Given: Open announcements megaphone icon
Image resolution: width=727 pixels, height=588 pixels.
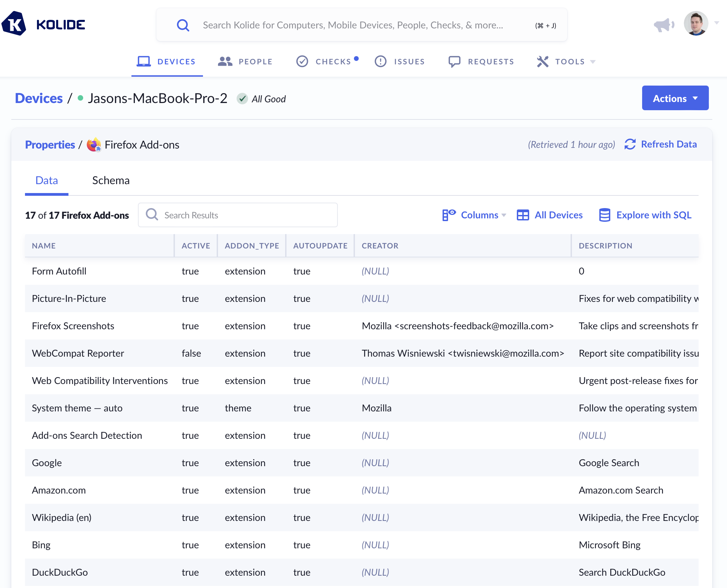Looking at the screenshot, I should click(x=663, y=25).
